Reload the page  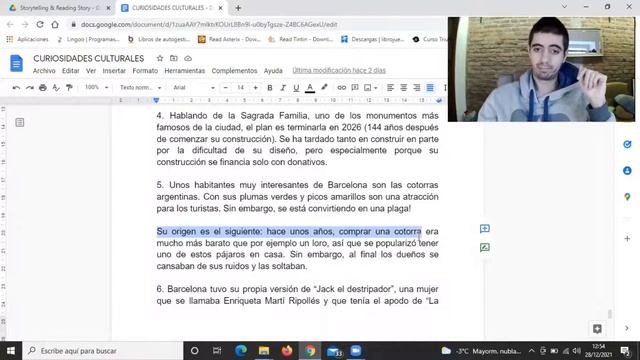(40, 24)
